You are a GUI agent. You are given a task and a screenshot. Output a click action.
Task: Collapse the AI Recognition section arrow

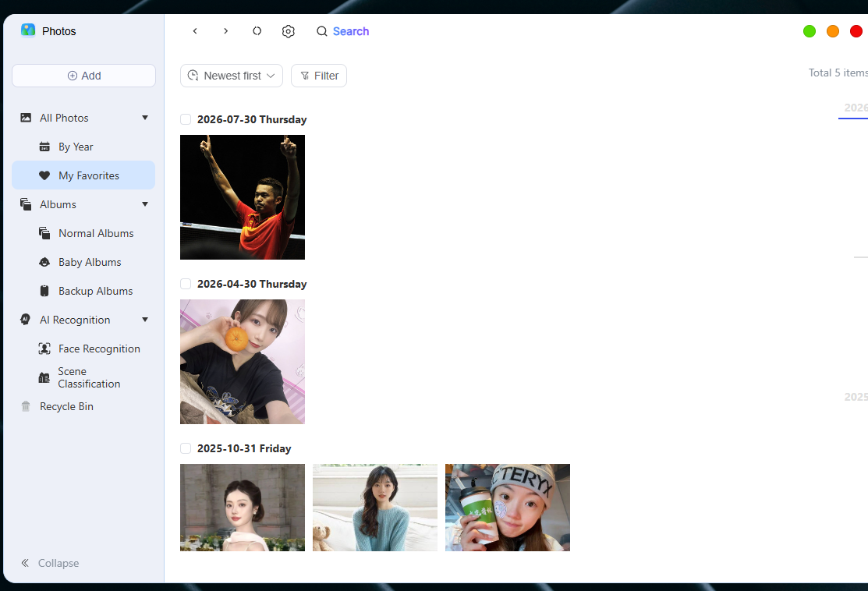click(145, 320)
